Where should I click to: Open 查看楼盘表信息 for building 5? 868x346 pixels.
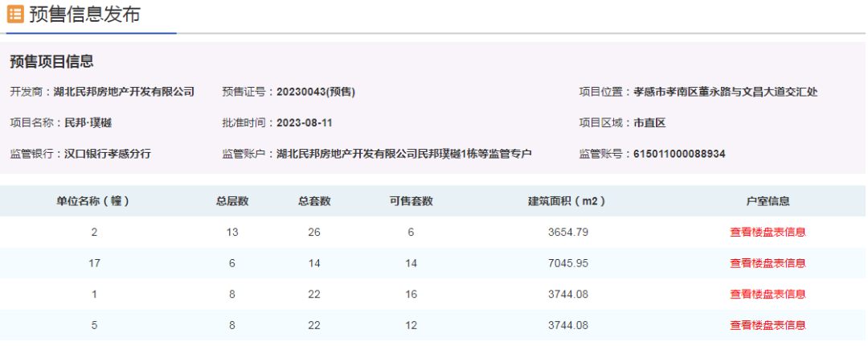(767, 325)
